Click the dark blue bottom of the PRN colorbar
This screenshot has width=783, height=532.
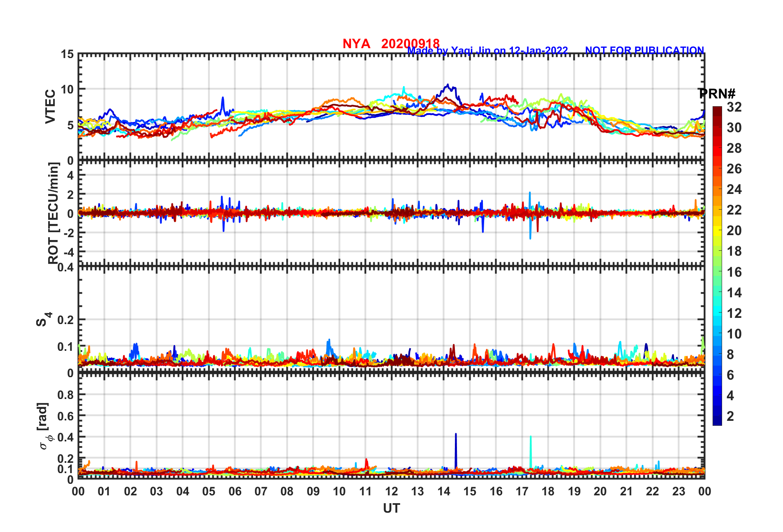tap(717, 421)
